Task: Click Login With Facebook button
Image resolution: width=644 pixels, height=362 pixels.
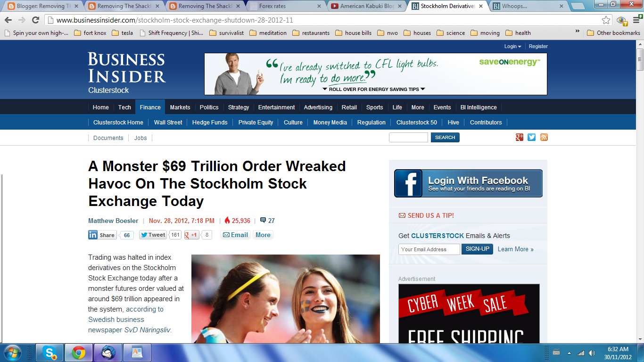Action: [x=468, y=183]
